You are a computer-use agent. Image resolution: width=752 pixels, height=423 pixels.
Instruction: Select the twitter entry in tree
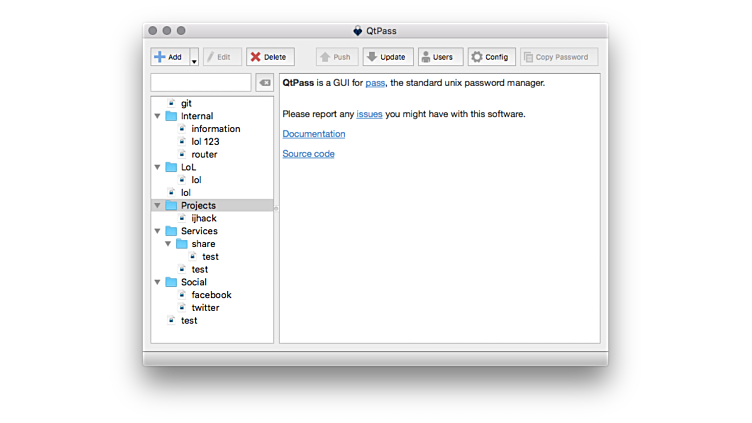pos(205,308)
